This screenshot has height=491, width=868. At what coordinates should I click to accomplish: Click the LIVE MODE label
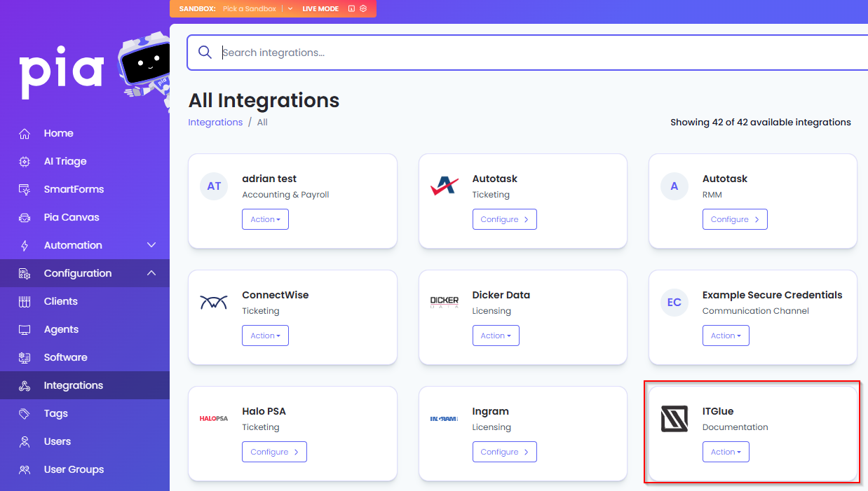[x=320, y=9]
